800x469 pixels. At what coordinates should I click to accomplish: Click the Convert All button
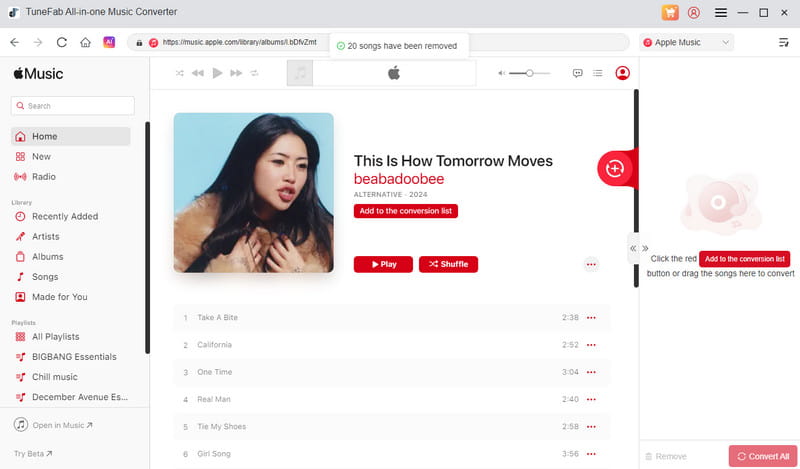763,456
